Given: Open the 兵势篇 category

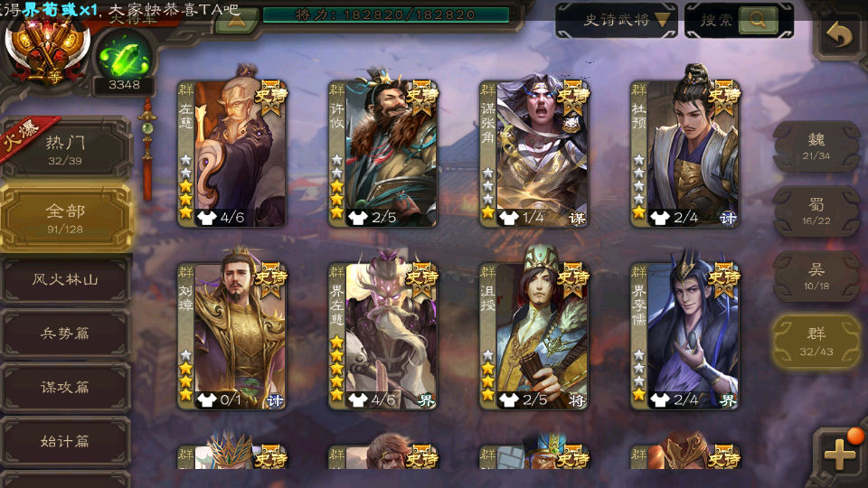Looking at the screenshot, I should coord(65,333).
